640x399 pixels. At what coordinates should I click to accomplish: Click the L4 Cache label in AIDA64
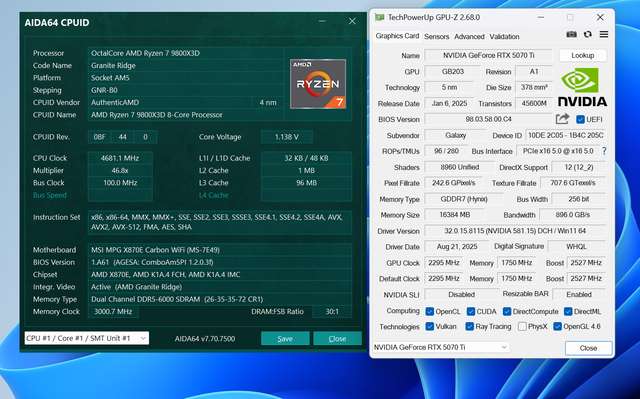(x=213, y=195)
